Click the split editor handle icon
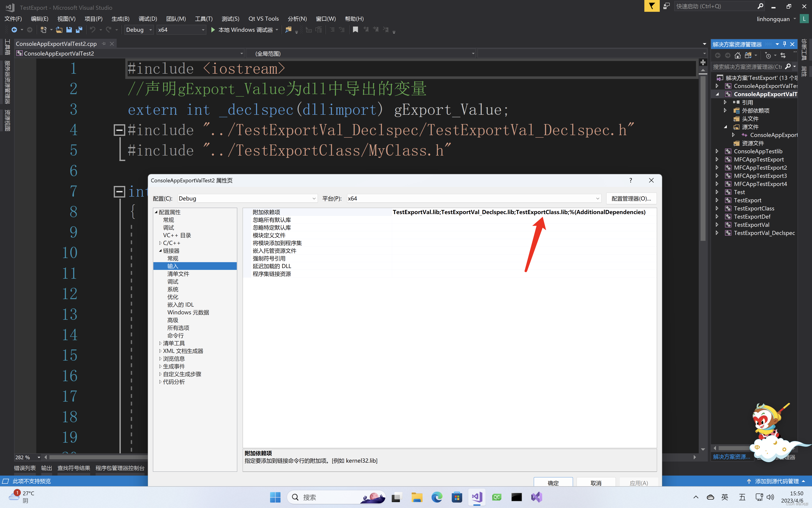 point(703,63)
